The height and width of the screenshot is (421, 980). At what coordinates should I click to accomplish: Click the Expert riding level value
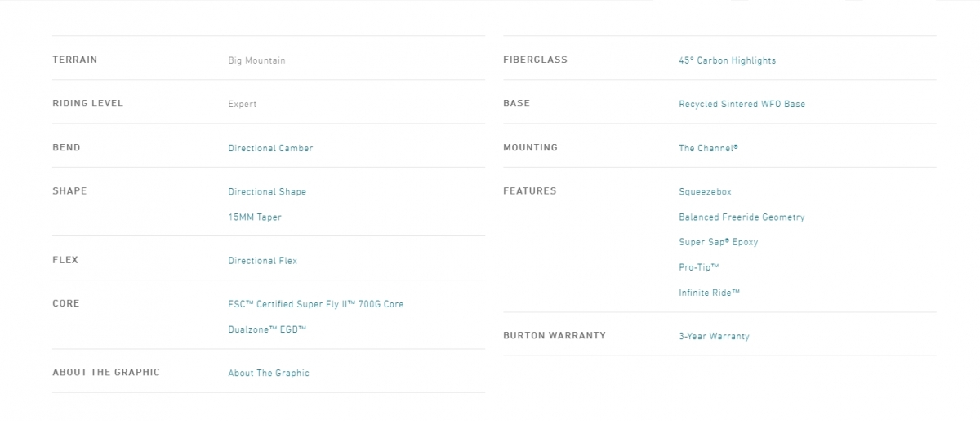(243, 104)
